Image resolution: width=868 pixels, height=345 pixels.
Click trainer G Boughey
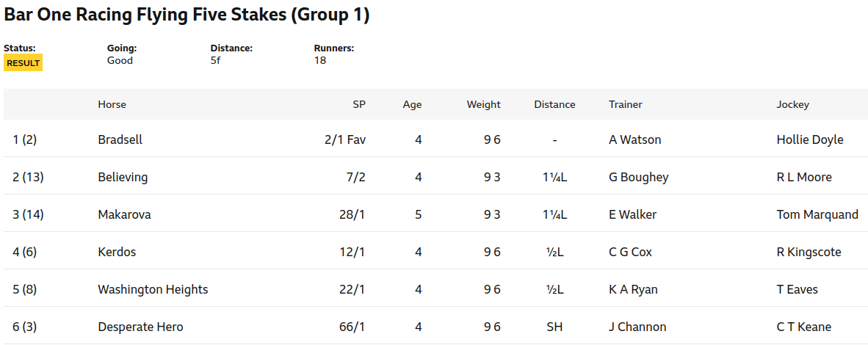tap(639, 177)
